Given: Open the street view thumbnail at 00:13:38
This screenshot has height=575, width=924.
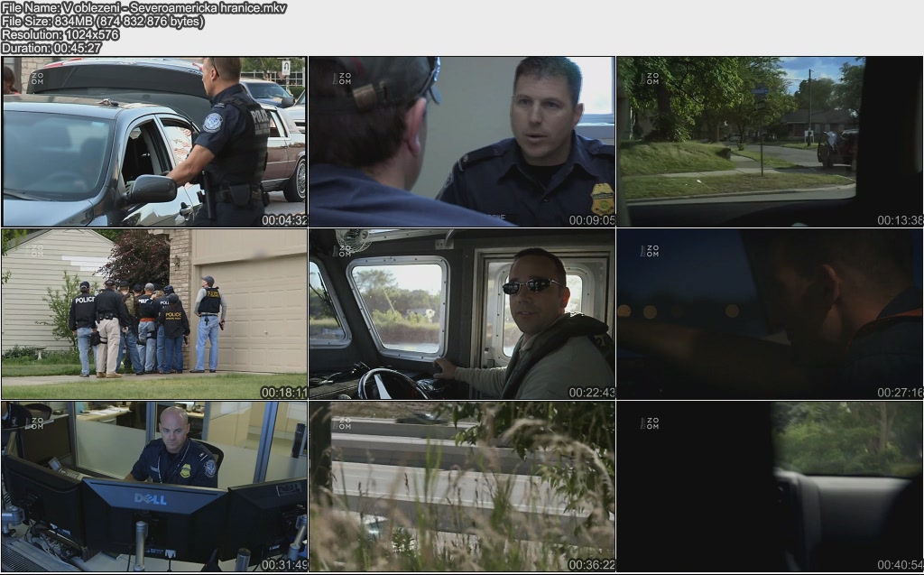Looking at the screenshot, I should (x=770, y=142).
